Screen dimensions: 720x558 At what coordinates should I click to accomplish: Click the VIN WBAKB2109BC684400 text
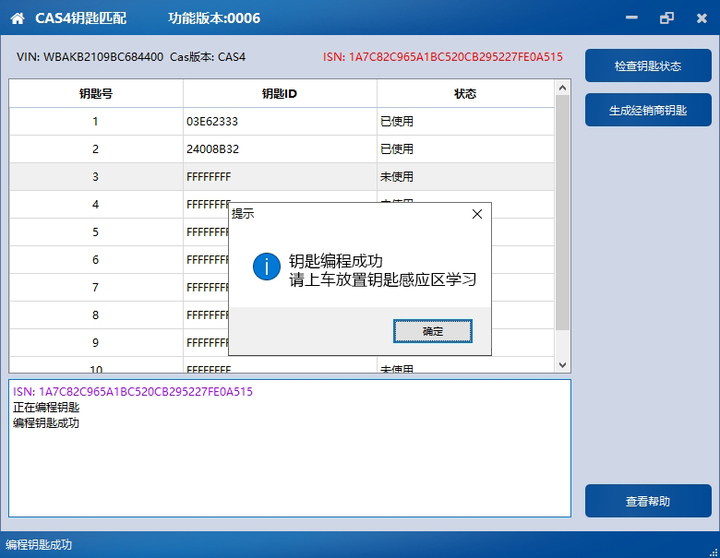90,57
